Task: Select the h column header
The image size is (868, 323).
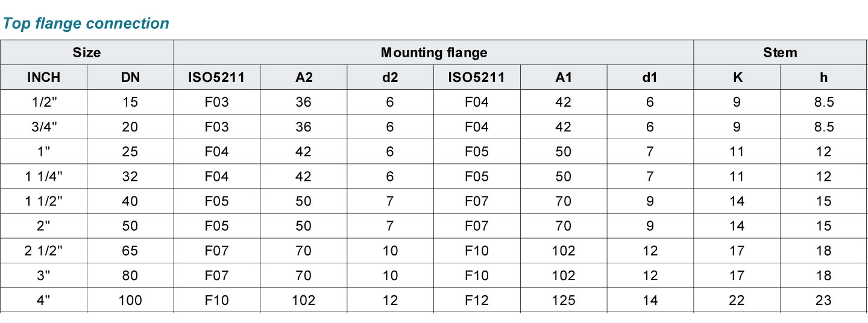Action: click(823, 77)
